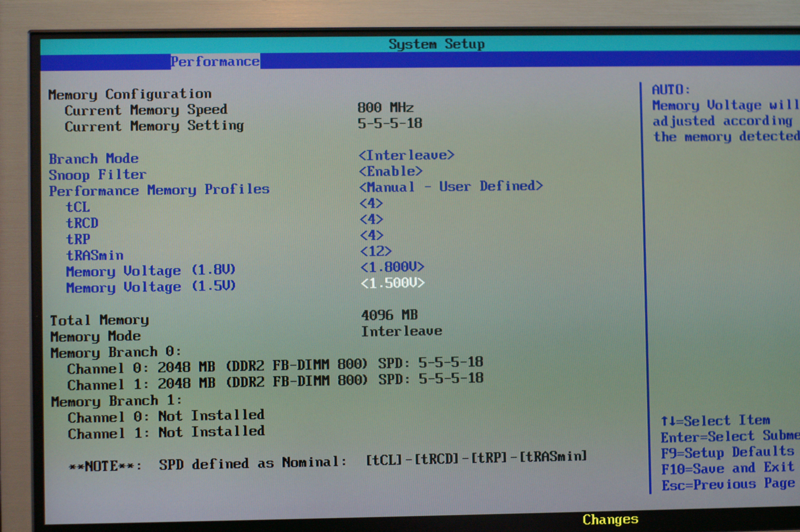Screen dimensions: 800x532
Task: Click the tRASmin setting label
Action: coord(95,255)
